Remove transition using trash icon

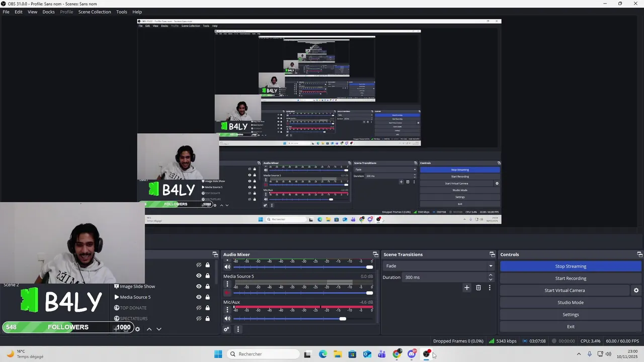click(x=478, y=288)
